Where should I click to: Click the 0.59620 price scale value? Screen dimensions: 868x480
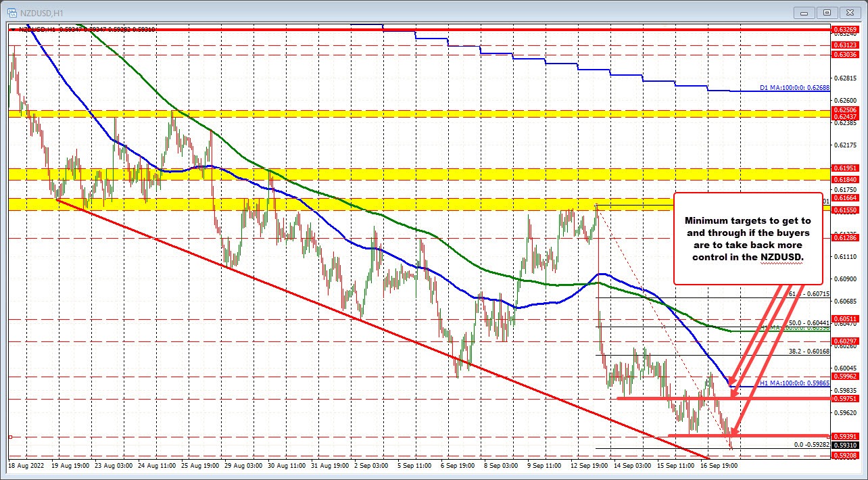click(846, 413)
